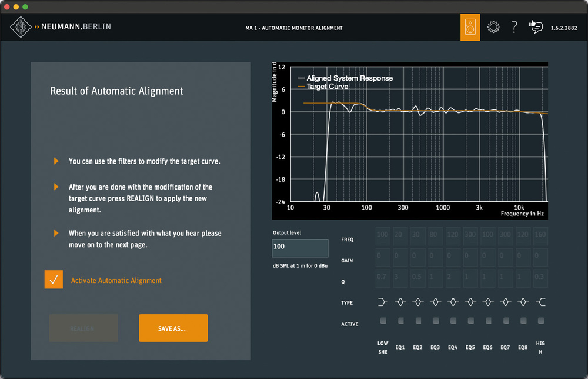The image size is (588, 379).
Task: Uncheck Activate Automatic Alignment checkbox
Action: pos(54,280)
